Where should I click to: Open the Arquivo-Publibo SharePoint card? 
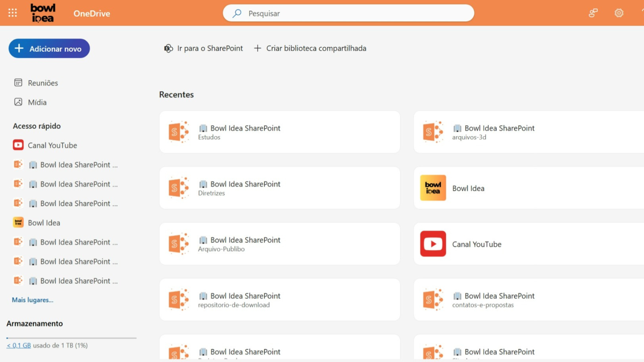[280, 244]
